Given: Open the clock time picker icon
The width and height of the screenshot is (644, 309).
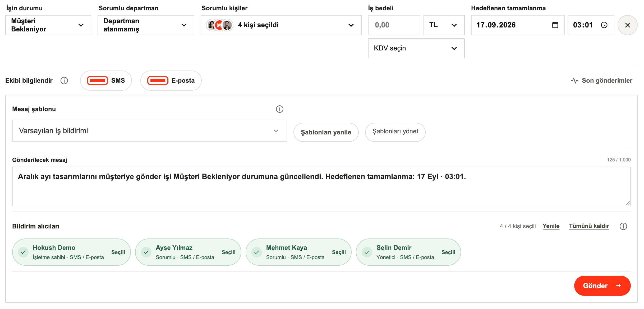Looking at the screenshot, I should (x=604, y=25).
